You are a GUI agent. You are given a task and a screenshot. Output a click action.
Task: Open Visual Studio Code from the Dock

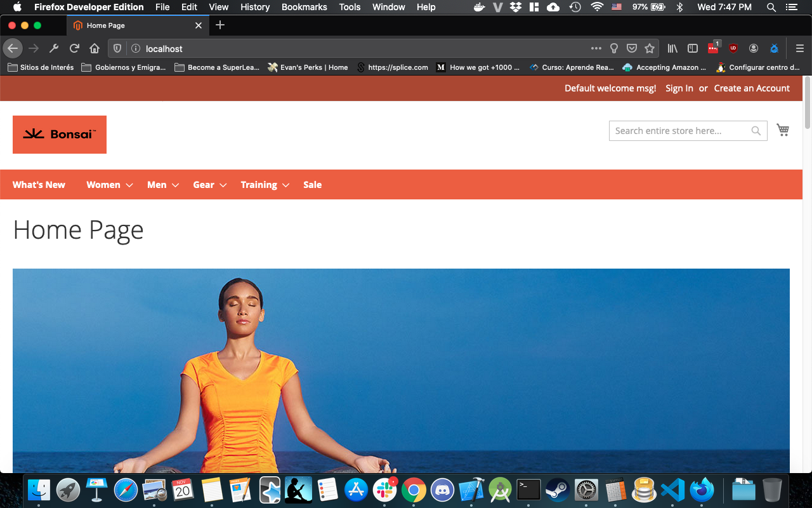672,490
